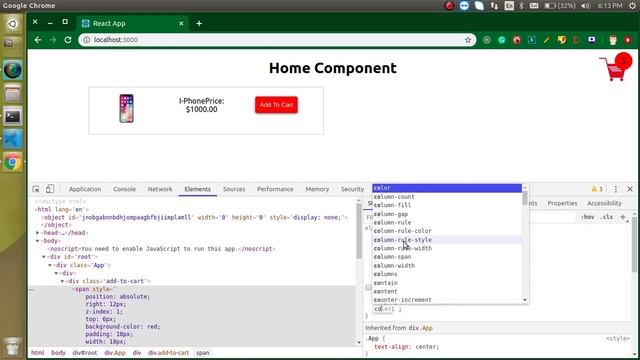The width and height of the screenshot is (640, 360).
Task: Click the browser forward arrow
Action: (x=53, y=40)
